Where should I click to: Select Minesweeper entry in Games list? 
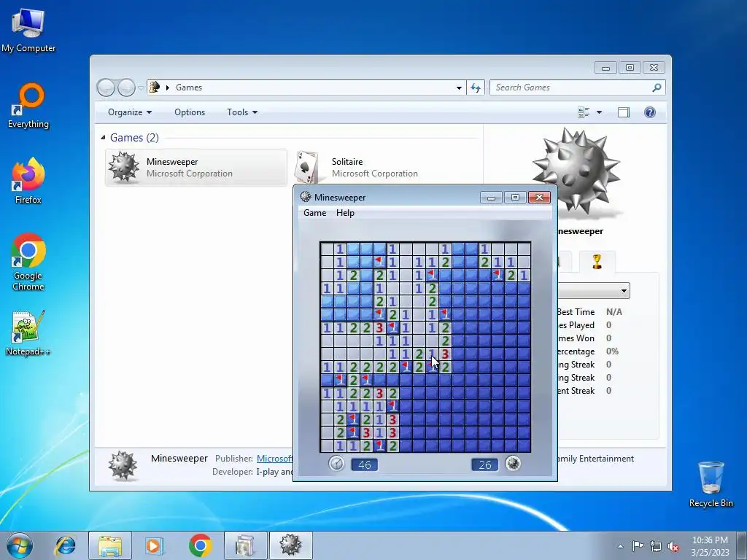pyautogui.click(x=196, y=168)
